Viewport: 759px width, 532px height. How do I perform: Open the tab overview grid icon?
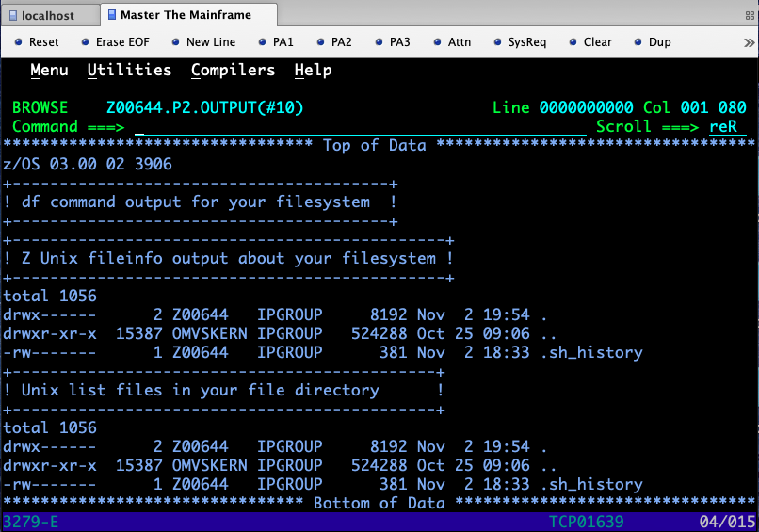[x=750, y=16]
